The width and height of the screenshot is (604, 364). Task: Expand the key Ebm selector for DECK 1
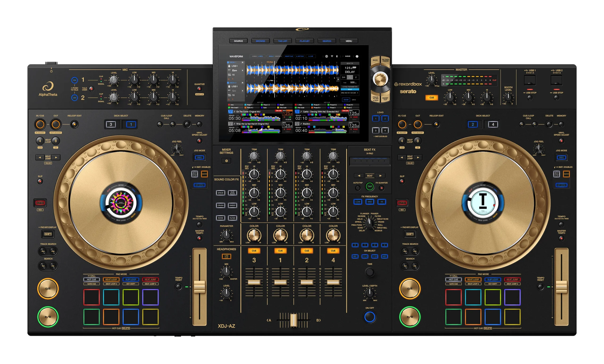click(243, 70)
